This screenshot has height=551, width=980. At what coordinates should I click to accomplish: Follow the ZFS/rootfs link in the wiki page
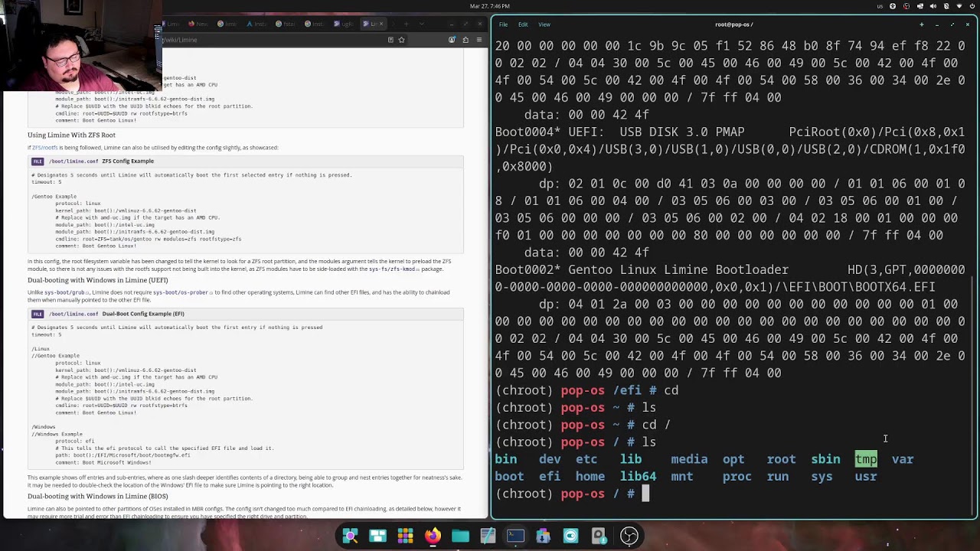coord(44,148)
